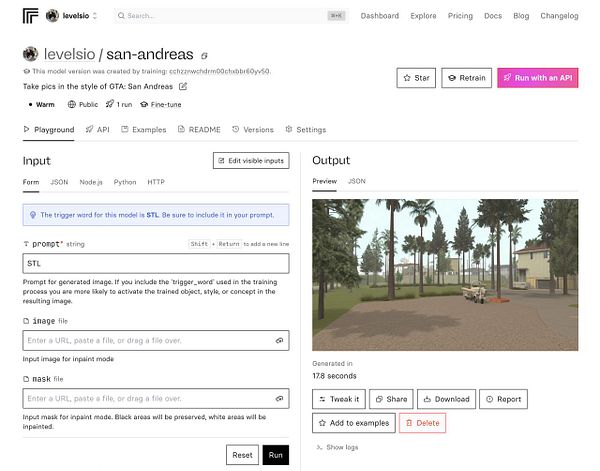Click the Public globe badge

[83, 104]
